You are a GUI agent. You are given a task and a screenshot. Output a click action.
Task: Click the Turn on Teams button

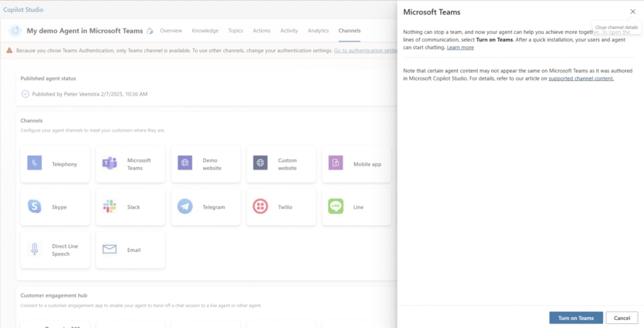click(x=576, y=318)
